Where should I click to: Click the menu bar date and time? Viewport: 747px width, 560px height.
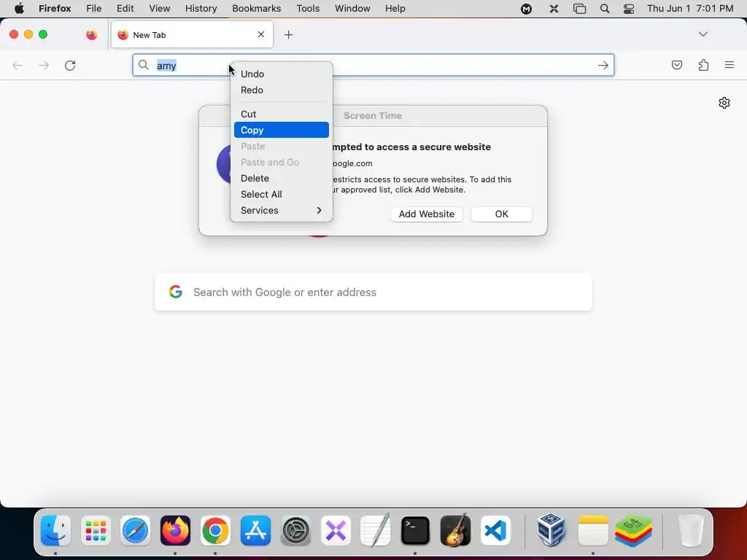click(690, 9)
